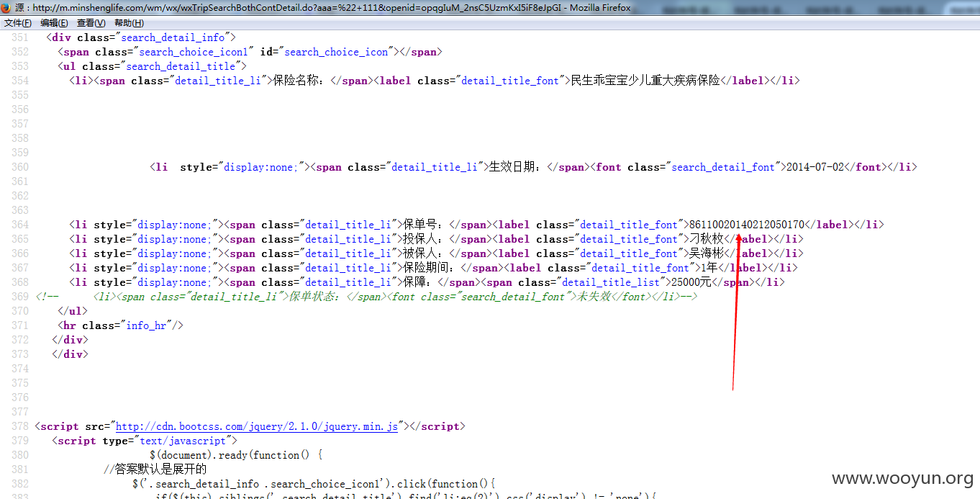This screenshot has height=499, width=980.
Task: Click the effective date 2014-07-02
Action: coord(815,167)
